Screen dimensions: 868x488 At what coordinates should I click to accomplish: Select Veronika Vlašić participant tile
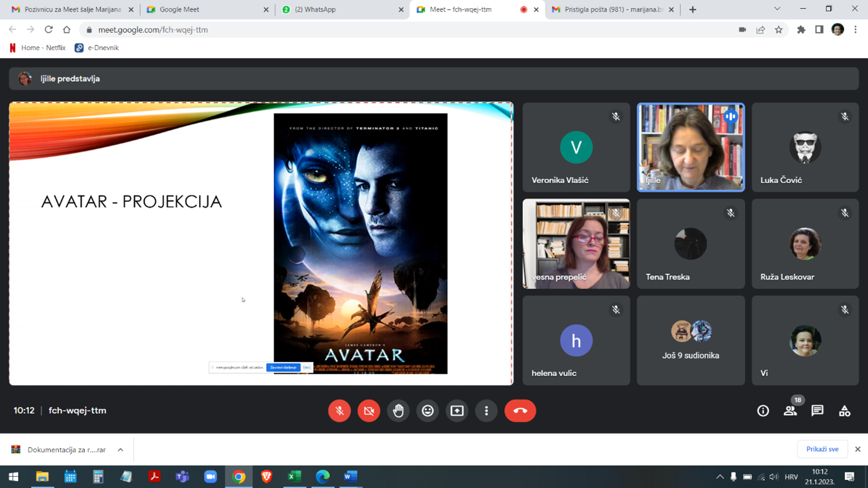pos(576,148)
